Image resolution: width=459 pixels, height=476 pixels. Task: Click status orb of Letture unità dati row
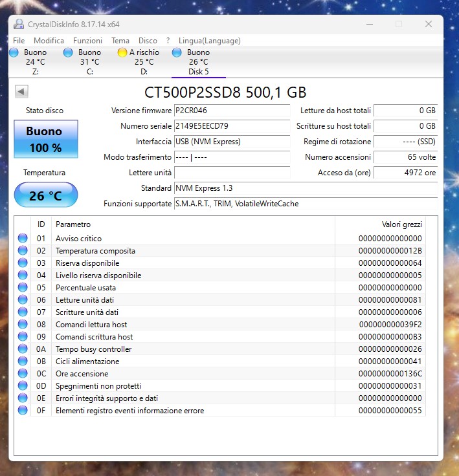[23, 299]
